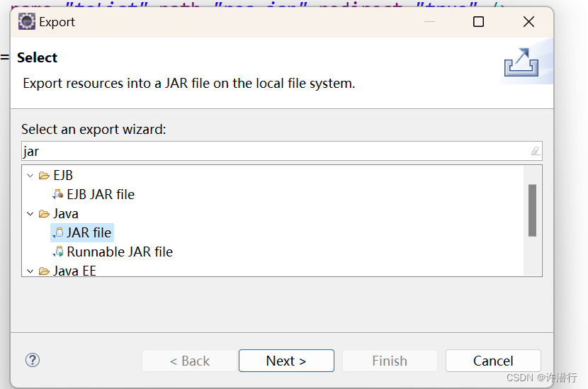588x389 pixels.
Task: Collapse the Java EE category
Action: coord(30,271)
